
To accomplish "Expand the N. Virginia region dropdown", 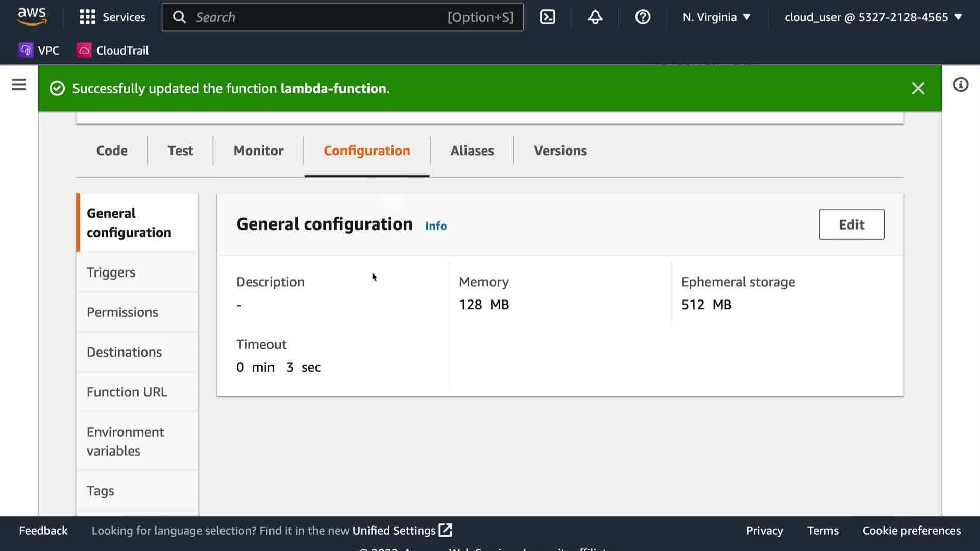I will (x=717, y=17).
